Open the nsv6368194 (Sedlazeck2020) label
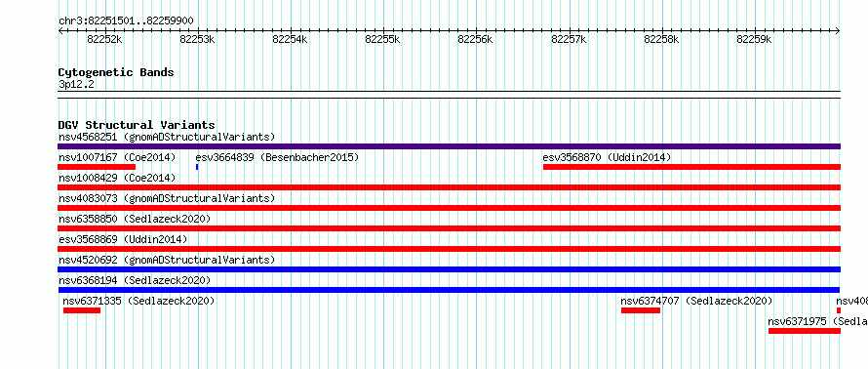The width and height of the screenshot is (868, 369). (135, 280)
